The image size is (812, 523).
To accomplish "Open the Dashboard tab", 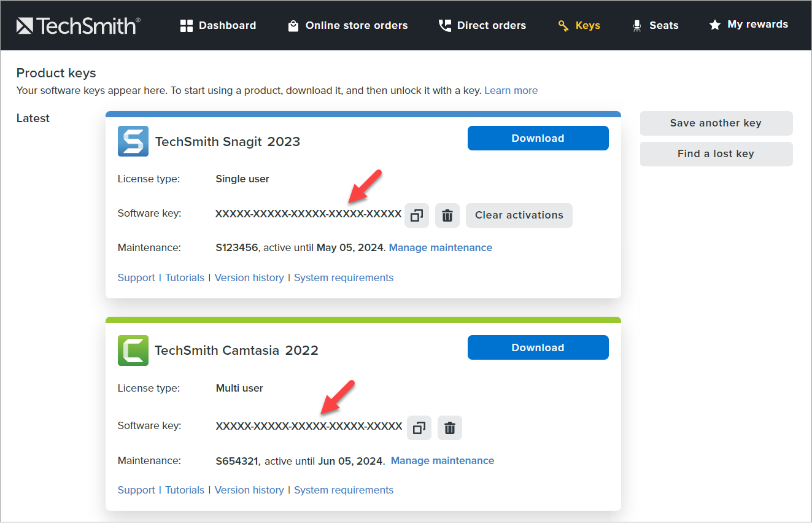I will click(x=218, y=25).
